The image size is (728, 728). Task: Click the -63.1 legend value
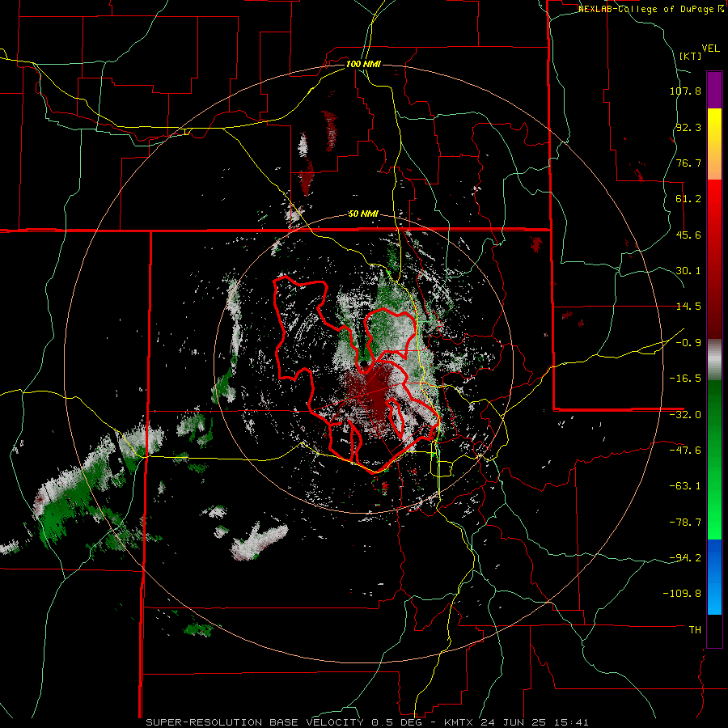click(x=685, y=486)
